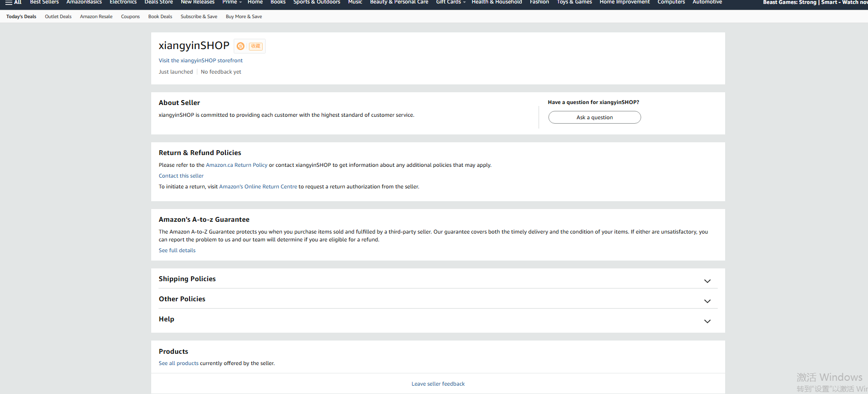The height and width of the screenshot is (394, 868).
Task: Open the Deals Store nav item
Action: (x=159, y=2)
